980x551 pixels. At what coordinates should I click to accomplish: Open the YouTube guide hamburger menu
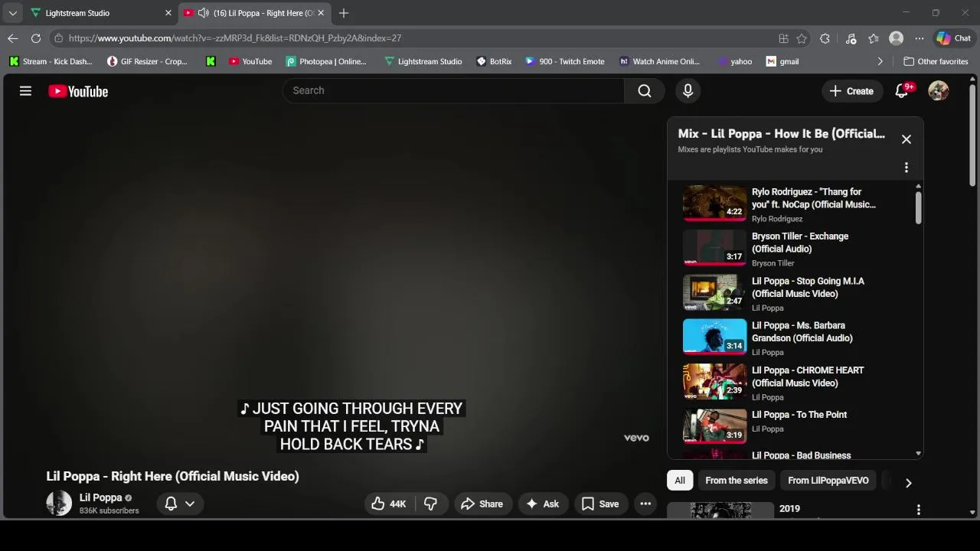(x=25, y=91)
